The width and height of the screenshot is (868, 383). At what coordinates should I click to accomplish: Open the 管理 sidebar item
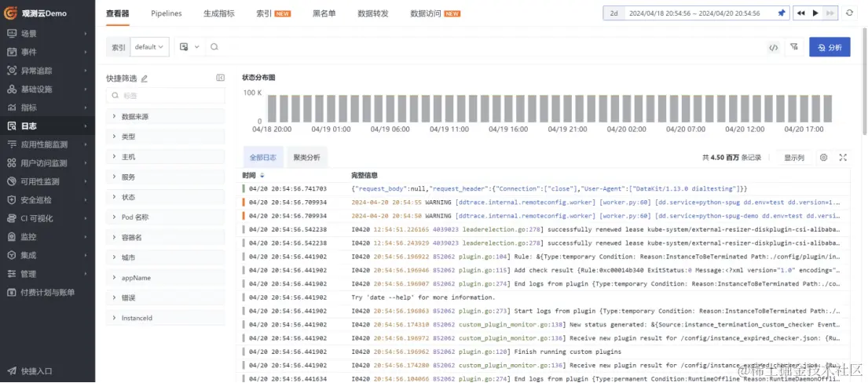tap(48, 273)
